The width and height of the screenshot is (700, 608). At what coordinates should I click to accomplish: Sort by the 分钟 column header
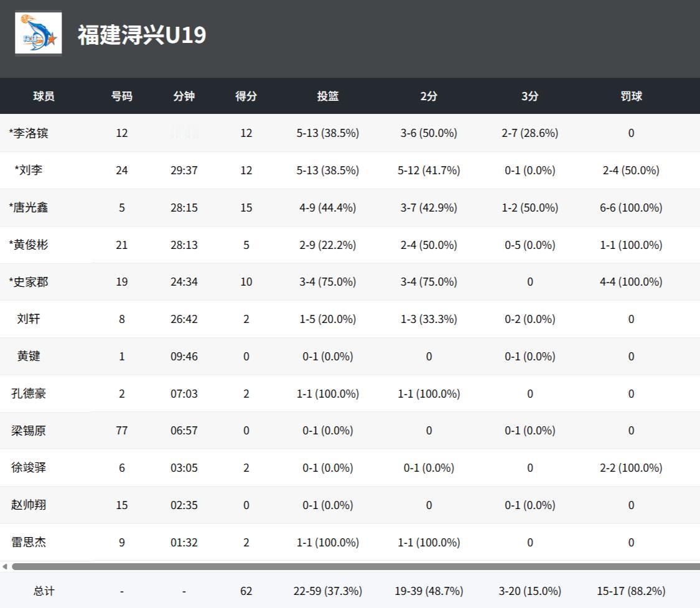tap(184, 96)
